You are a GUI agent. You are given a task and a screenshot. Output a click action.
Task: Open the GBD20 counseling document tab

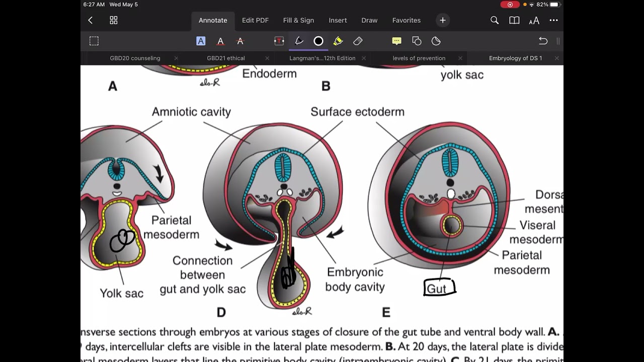(x=135, y=58)
